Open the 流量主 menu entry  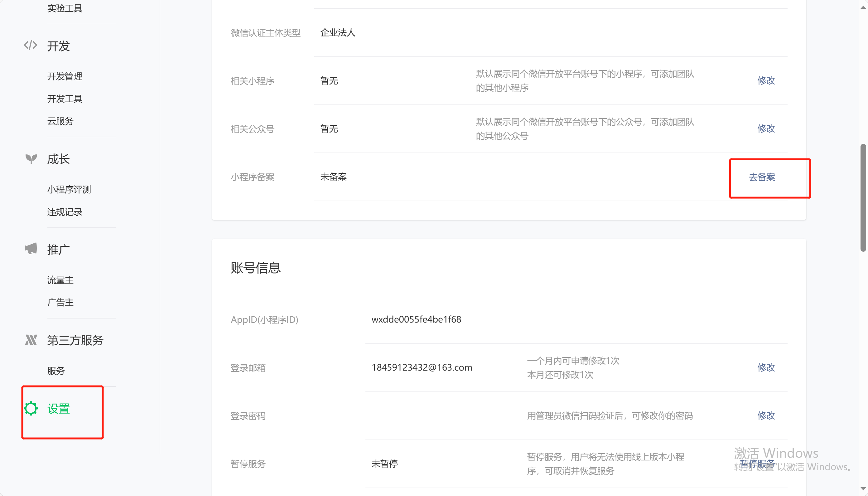tap(60, 280)
